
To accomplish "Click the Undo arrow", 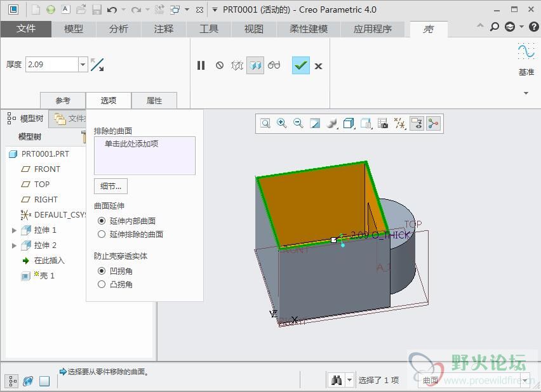I will (x=112, y=10).
